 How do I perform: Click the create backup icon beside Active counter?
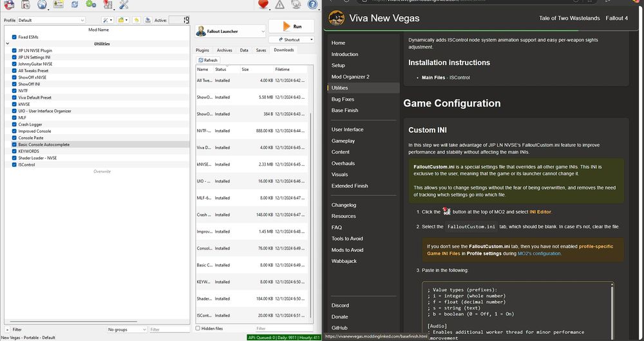pyautogui.click(x=147, y=20)
